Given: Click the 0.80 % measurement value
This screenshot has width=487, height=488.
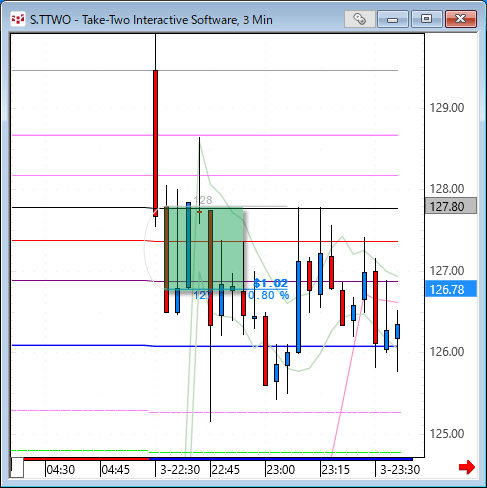Looking at the screenshot, I should [269, 295].
